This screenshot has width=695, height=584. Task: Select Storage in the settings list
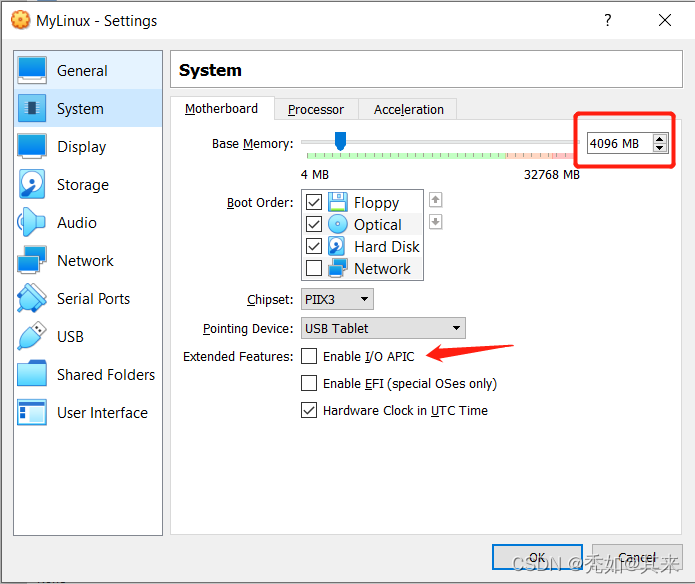[88, 184]
